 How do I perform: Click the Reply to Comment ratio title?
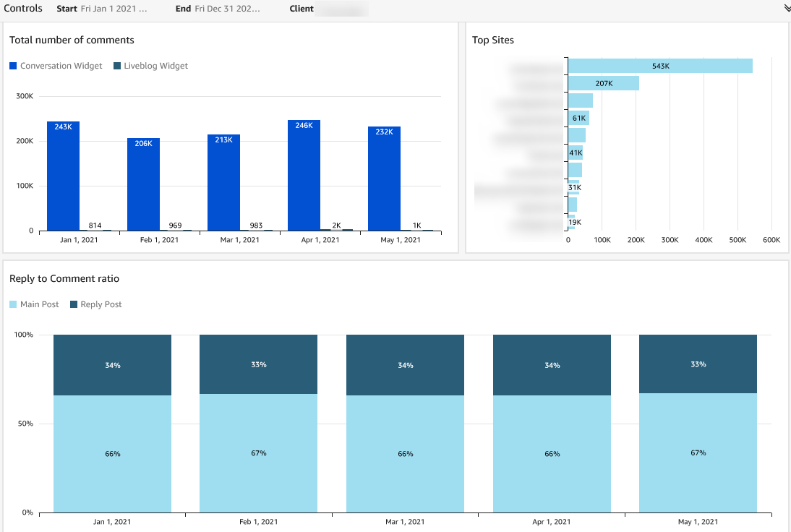pyautogui.click(x=64, y=279)
